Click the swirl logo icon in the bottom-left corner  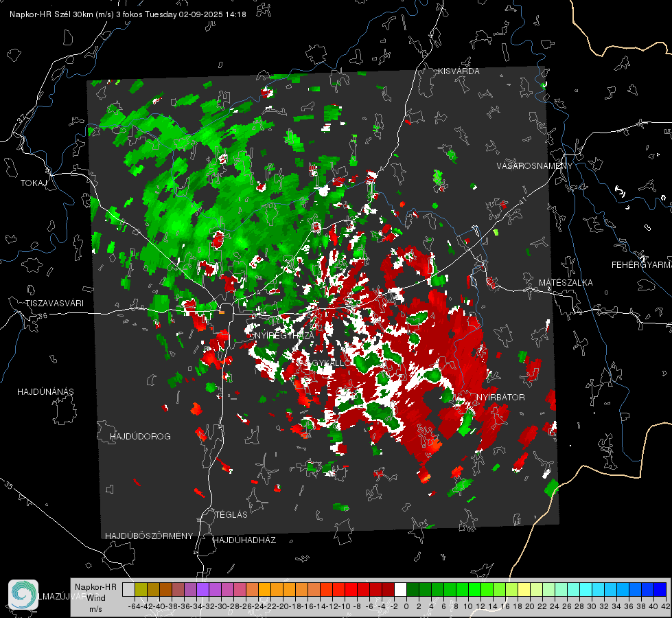point(23,595)
